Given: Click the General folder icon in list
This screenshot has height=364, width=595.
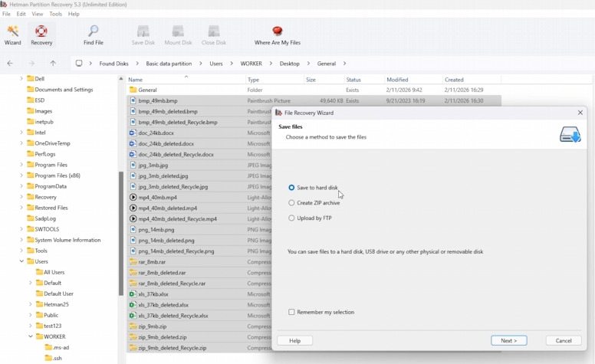Looking at the screenshot, I should tap(133, 90).
